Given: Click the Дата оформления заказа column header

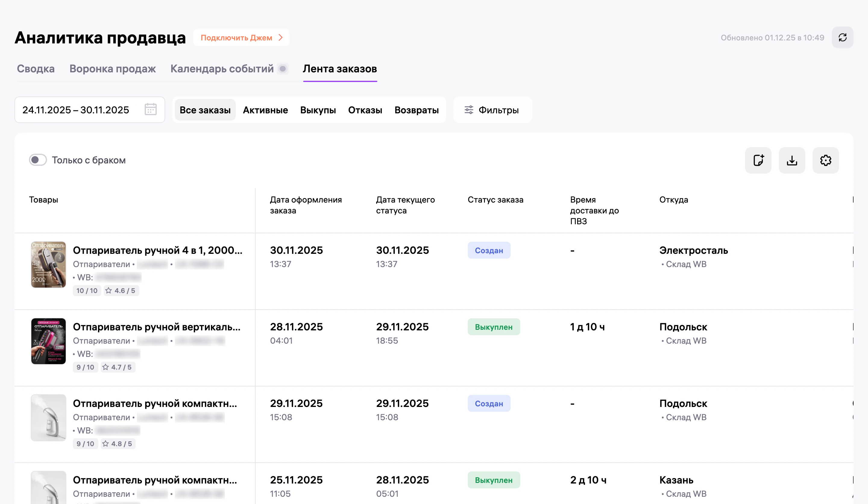Looking at the screenshot, I should click(306, 205).
